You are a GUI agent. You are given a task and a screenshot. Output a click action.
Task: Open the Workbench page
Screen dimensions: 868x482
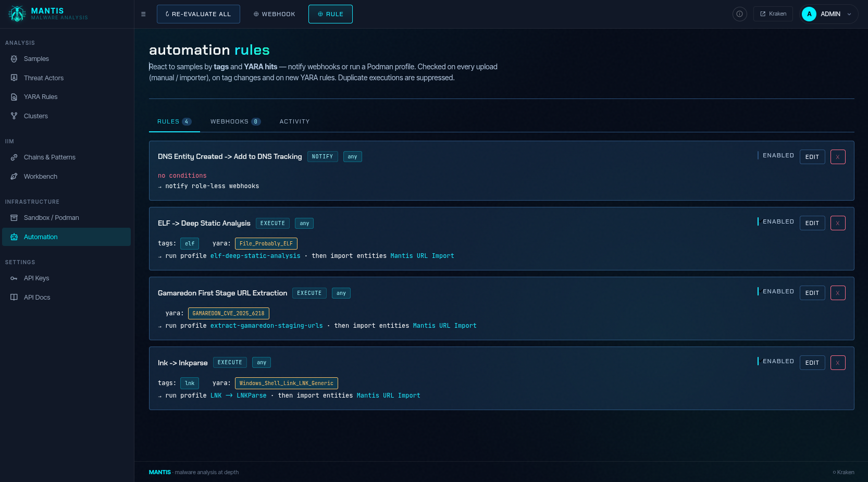coord(66,177)
